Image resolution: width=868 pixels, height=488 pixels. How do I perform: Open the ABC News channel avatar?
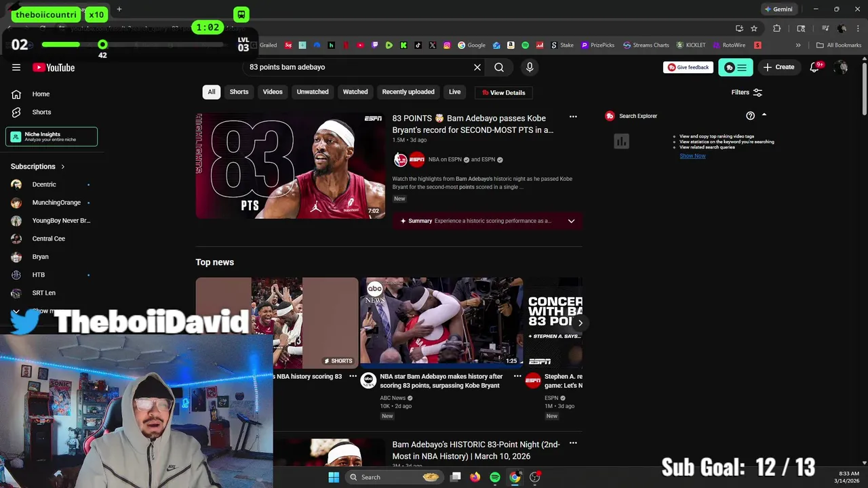coord(368,380)
